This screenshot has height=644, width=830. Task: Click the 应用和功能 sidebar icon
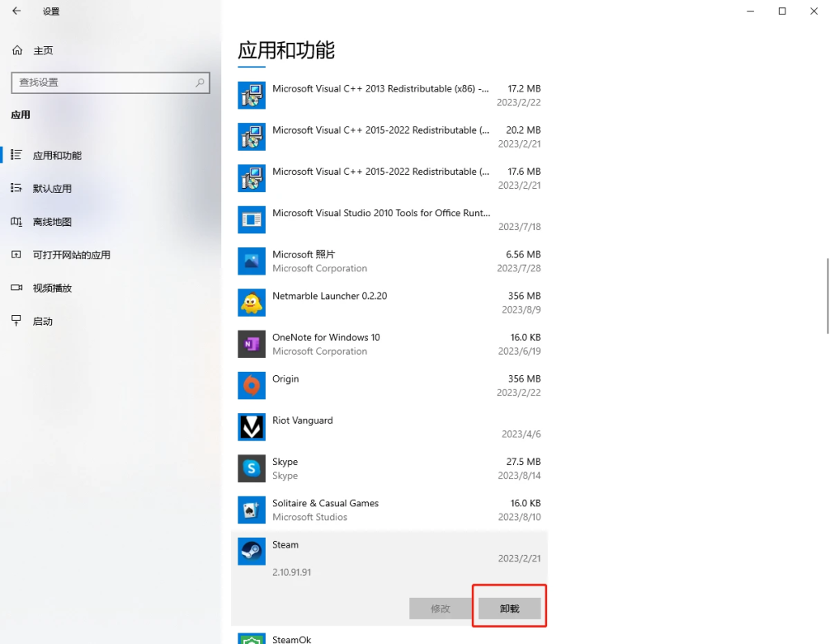click(16, 155)
